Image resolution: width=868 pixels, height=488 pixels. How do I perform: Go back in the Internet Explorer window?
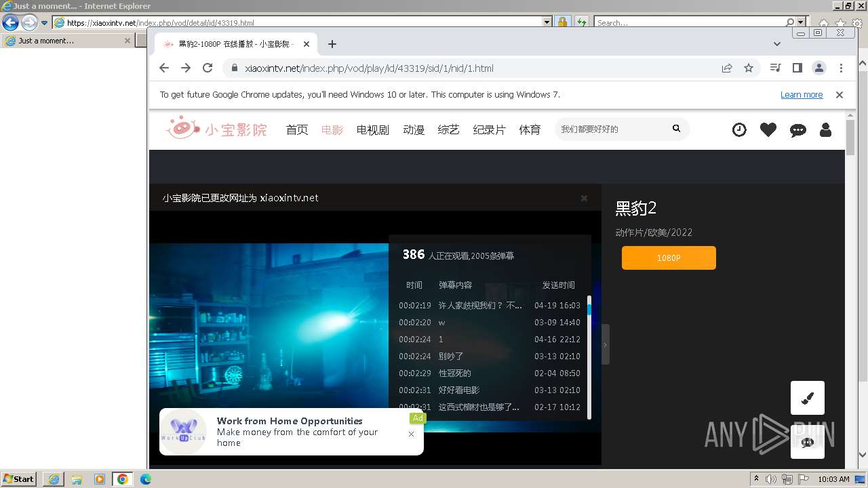10,22
